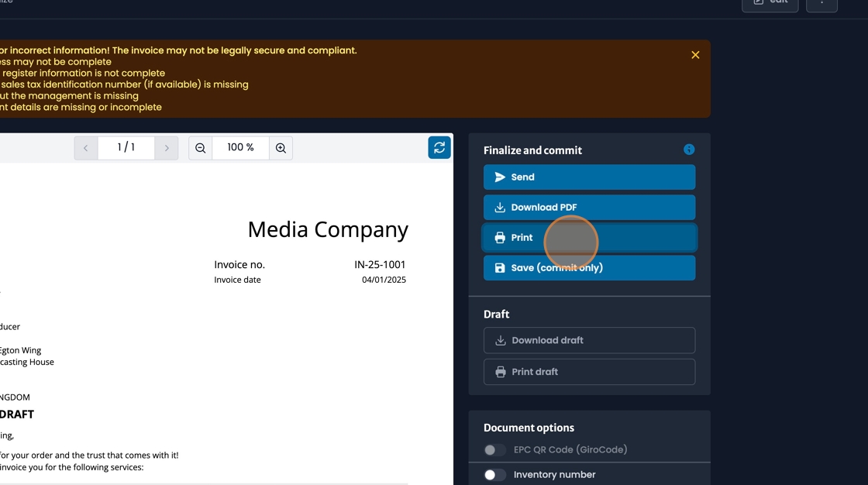Click the Send invoice icon
The height and width of the screenshot is (485, 868).
pos(500,177)
